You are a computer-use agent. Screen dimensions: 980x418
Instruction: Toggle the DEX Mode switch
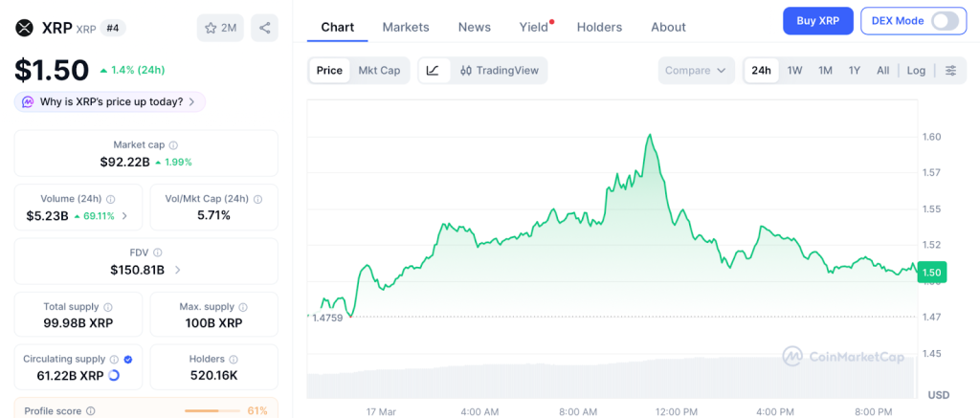pyautogui.click(x=944, y=21)
